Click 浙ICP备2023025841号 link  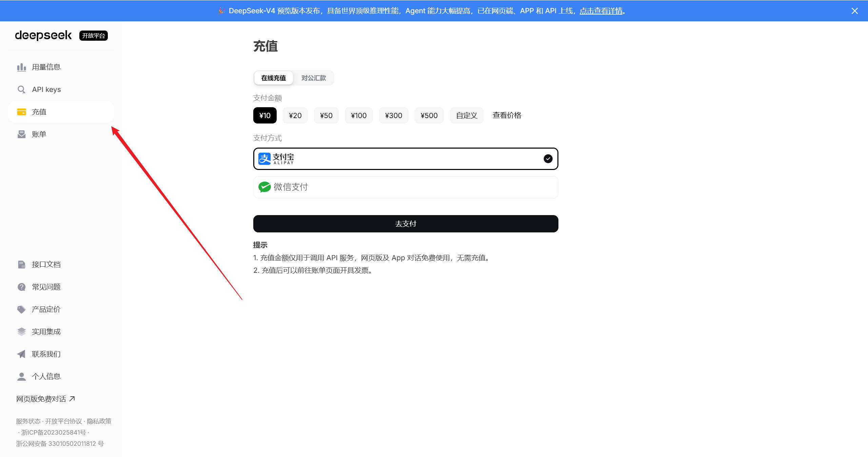pyautogui.click(x=54, y=433)
